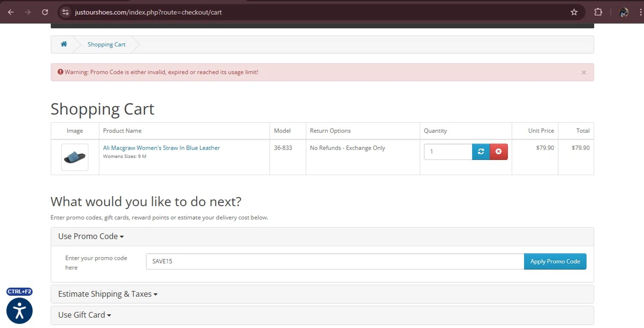Open the accessibility widget icon

(19, 311)
